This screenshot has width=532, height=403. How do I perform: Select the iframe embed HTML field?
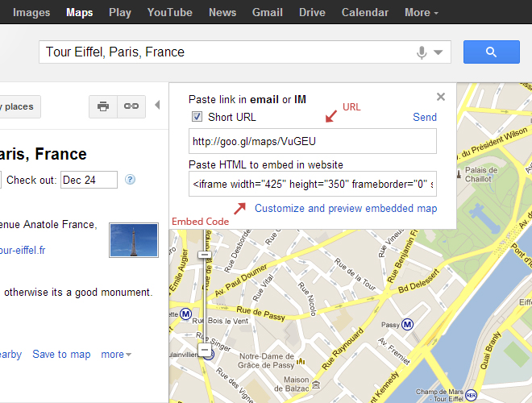313,185
